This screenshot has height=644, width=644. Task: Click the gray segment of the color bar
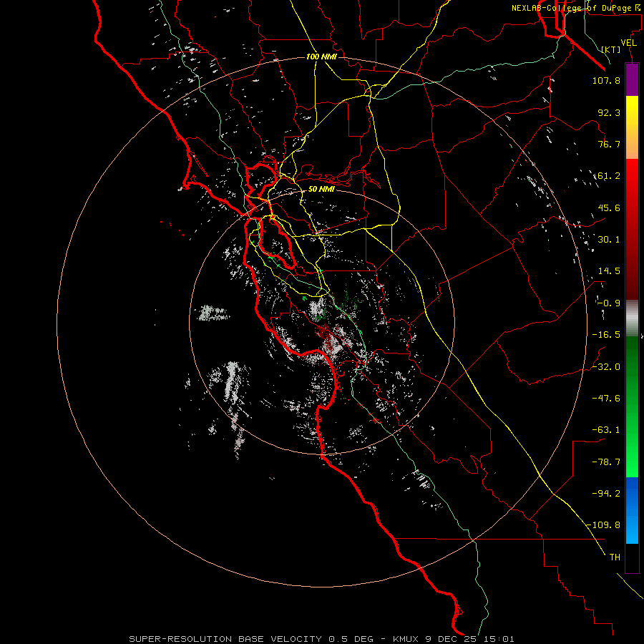point(632,318)
